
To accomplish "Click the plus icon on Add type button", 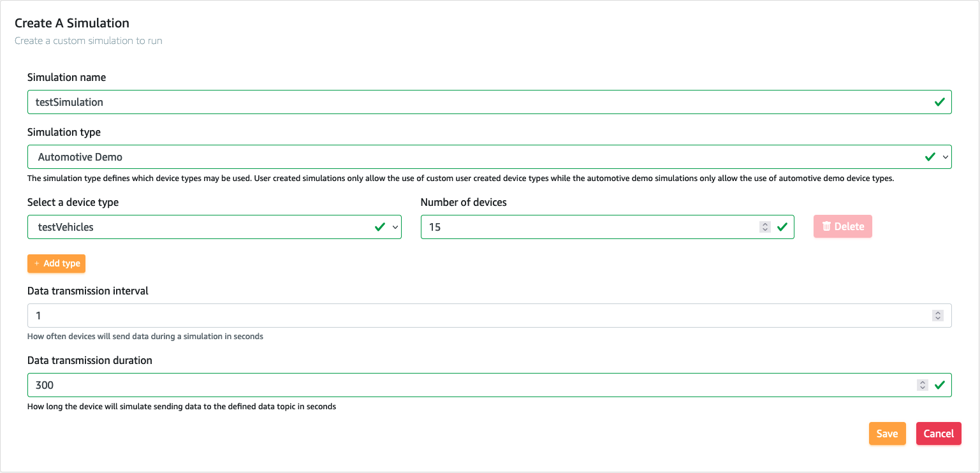I will point(36,263).
